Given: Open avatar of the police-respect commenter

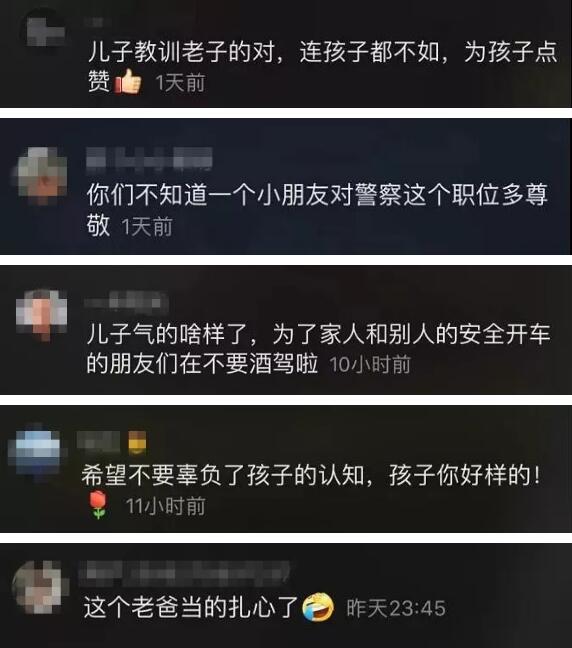Looking at the screenshot, I should (42, 176).
